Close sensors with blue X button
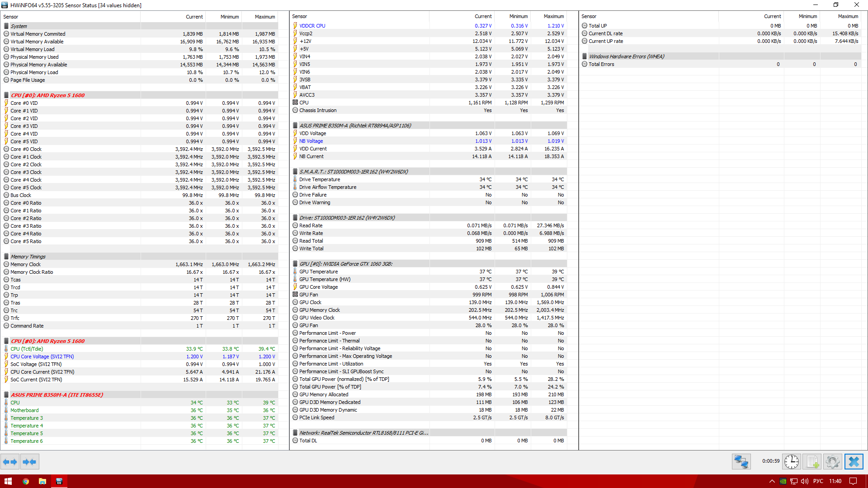868x488 pixels. [x=854, y=462]
